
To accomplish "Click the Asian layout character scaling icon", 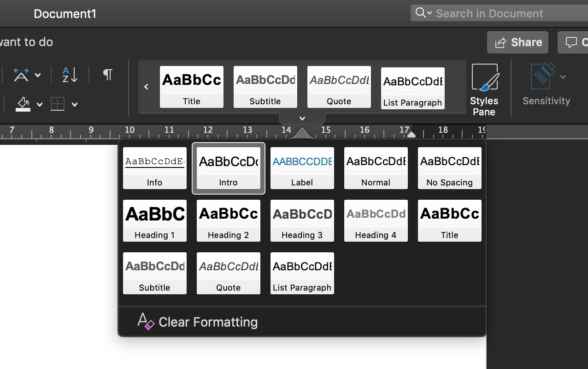I will coord(21,75).
